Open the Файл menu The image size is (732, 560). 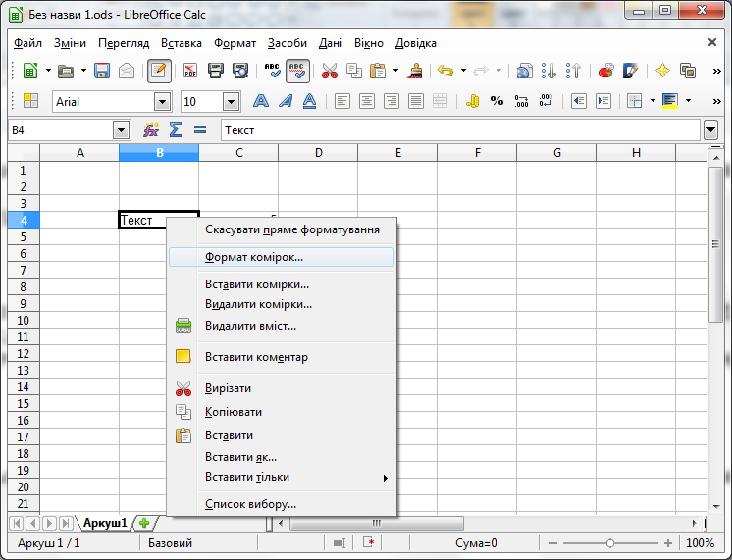(x=27, y=43)
